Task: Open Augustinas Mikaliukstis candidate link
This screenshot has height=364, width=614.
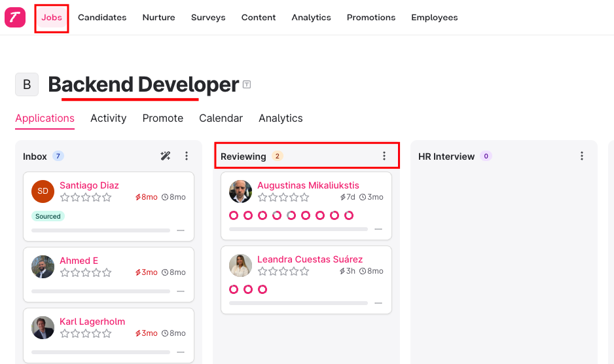Action: [x=308, y=185]
